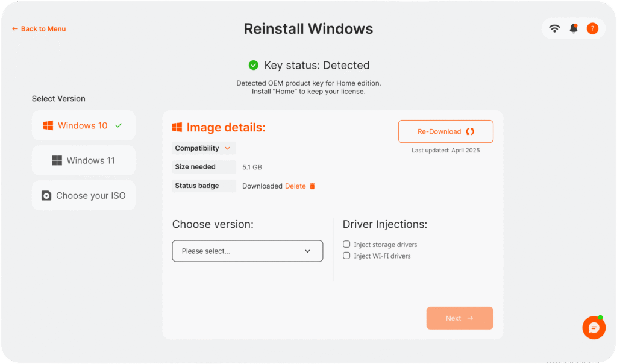Switch to Choose your ISO option
Screen dimensions: 617x364
(x=84, y=195)
